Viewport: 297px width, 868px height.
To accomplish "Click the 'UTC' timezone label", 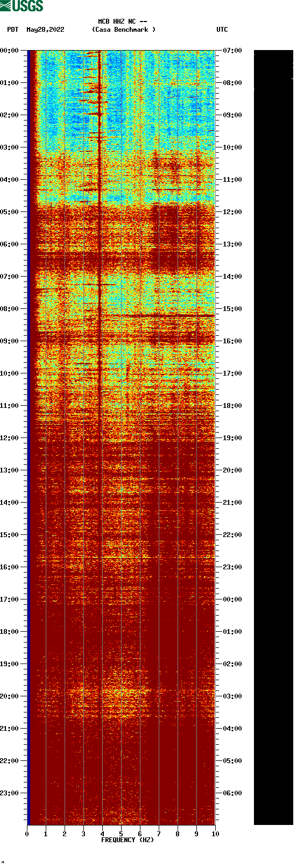I will coord(222,30).
